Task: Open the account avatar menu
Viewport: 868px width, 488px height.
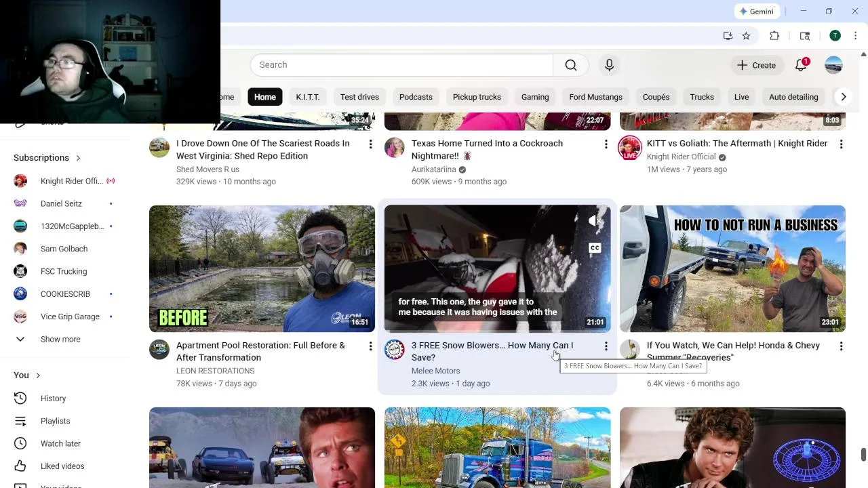Action: click(833, 65)
